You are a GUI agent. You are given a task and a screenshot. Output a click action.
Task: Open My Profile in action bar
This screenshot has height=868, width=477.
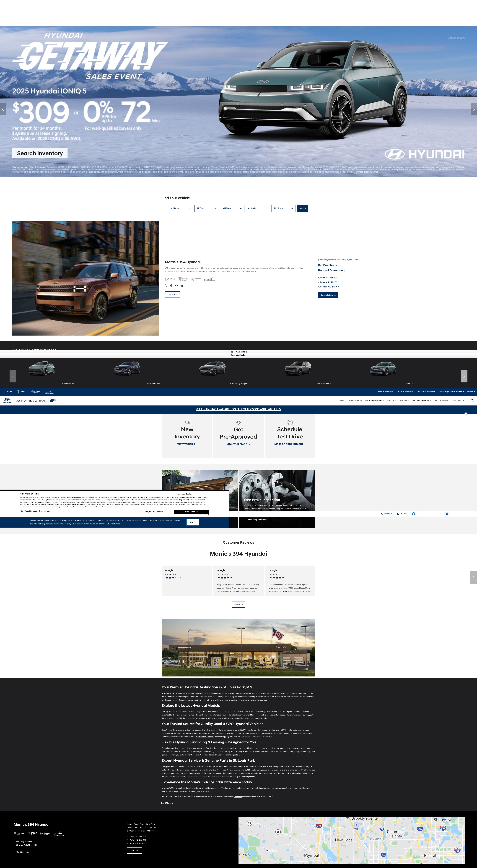click(x=402, y=514)
